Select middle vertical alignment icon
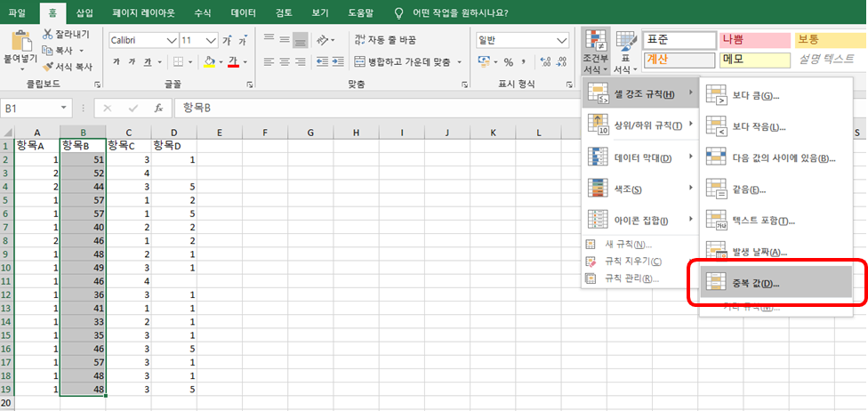Image resolution: width=868 pixels, height=411 pixels. tap(285, 39)
